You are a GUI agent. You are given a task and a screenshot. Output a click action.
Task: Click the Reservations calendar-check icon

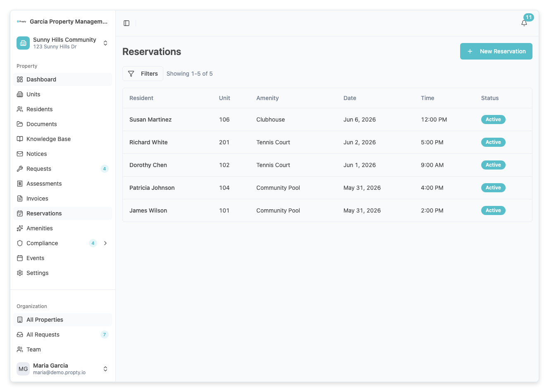pyautogui.click(x=20, y=213)
